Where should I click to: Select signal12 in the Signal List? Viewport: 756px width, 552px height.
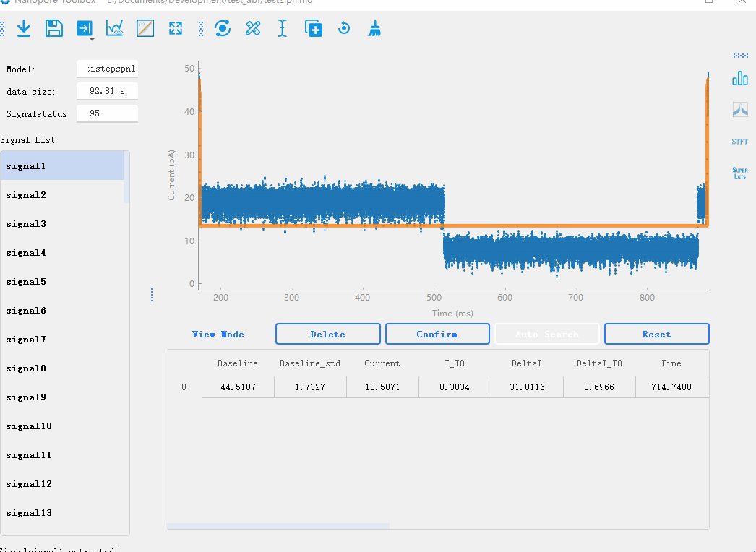(x=61, y=484)
